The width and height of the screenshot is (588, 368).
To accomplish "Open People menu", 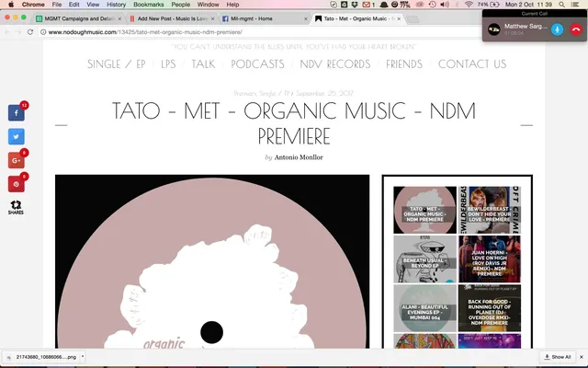I will point(180,5).
